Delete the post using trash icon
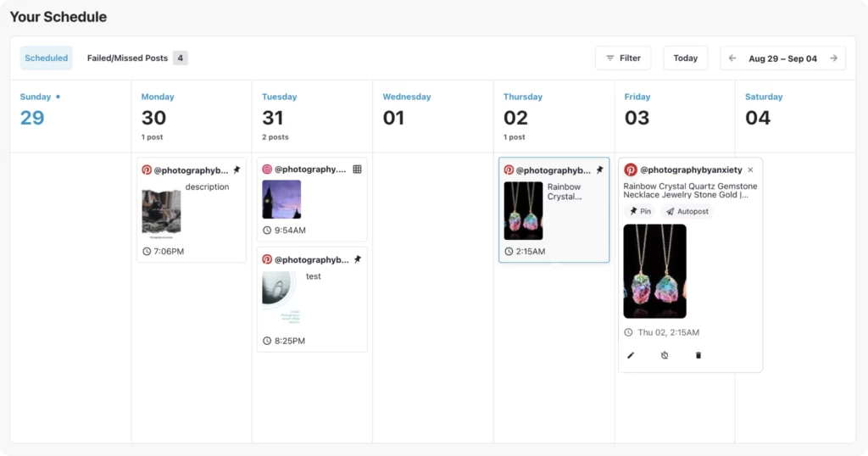Screen dimensions: 868x456 tap(698, 355)
